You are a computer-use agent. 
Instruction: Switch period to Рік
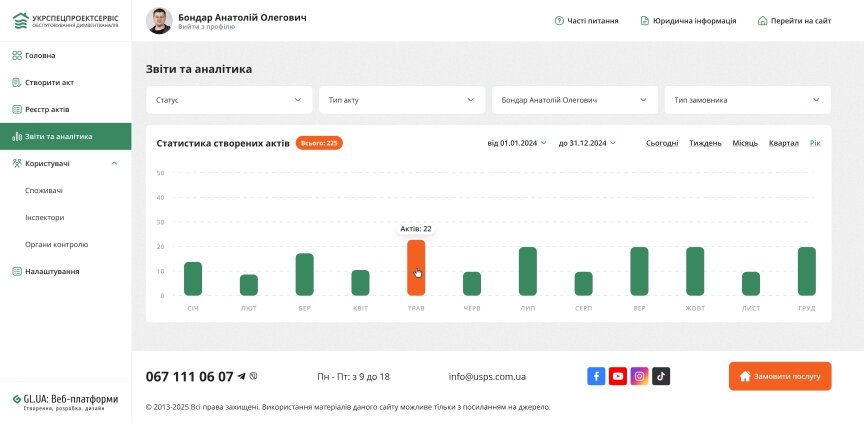[x=815, y=143]
